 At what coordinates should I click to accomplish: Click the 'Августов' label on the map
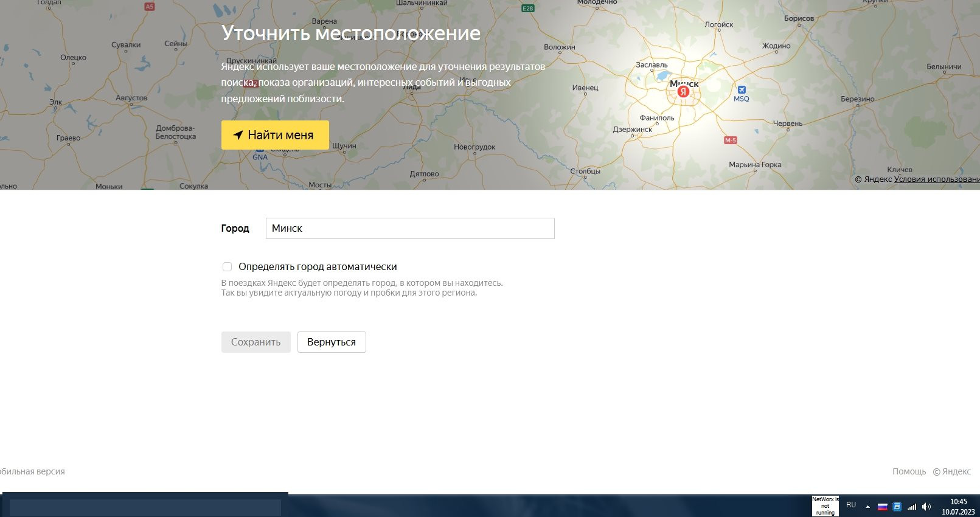pyautogui.click(x=131, y=97)
